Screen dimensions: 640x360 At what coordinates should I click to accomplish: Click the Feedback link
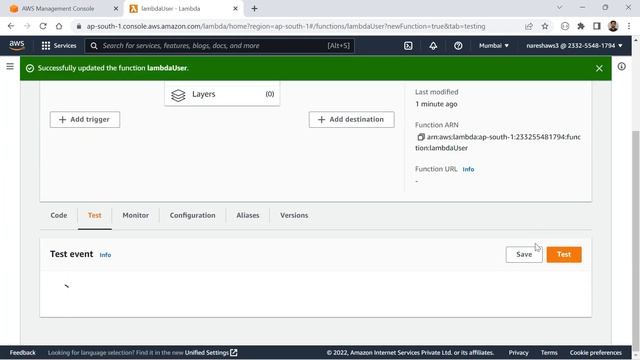click(22, 353)
